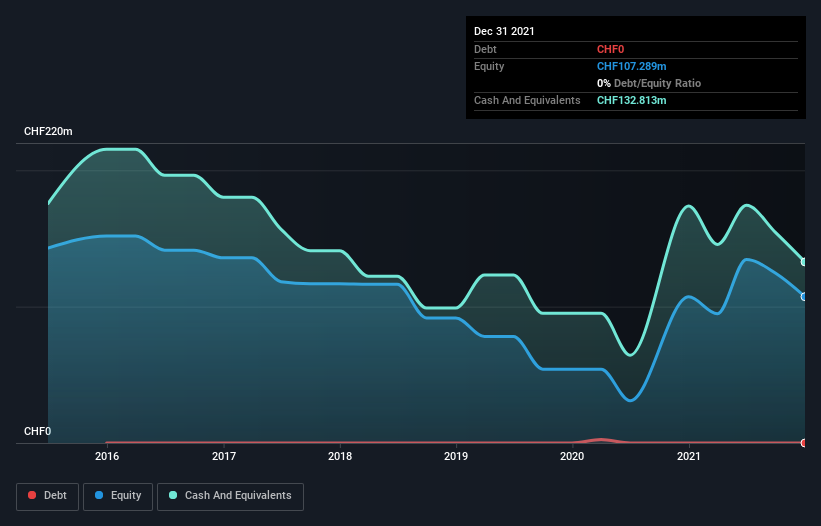Select the 2018 x-axis label
Image resolution: width=821 pixels, height=526 pixels.
coord(340,456)
